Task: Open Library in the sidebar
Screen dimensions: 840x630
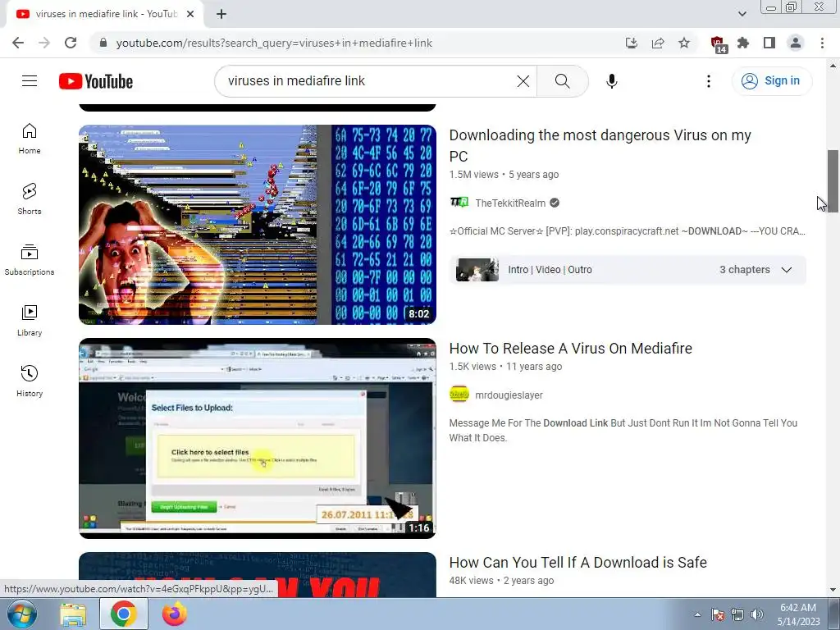Action: tap(30, 321)
